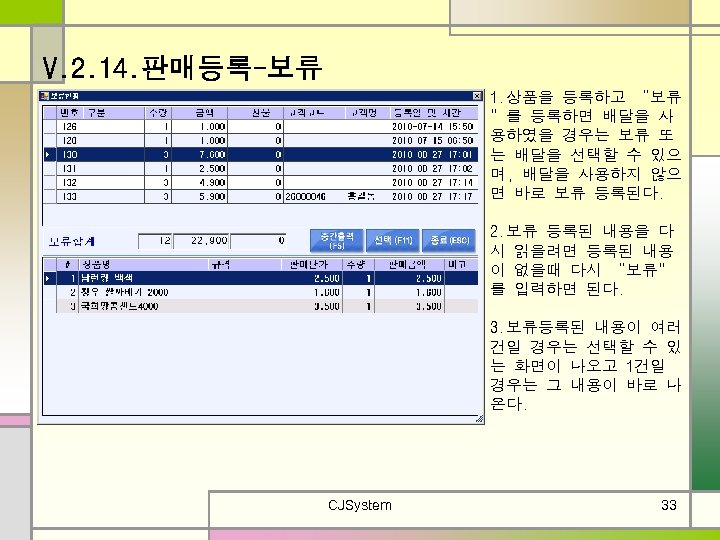
Task: Click the 고객명 customer name column header
Action: click(x=367, y=113)
